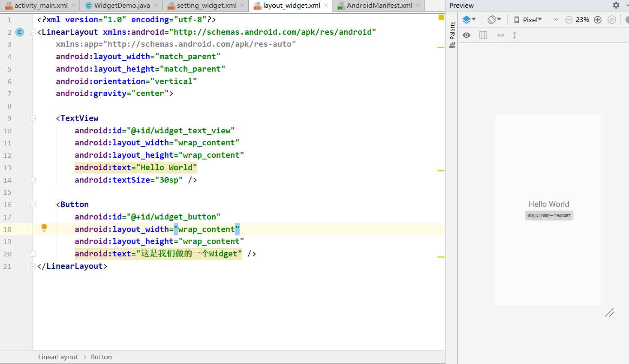Toggle view options eye icon
The height and width of the screenshot is (364, 629).
(466, 35)
